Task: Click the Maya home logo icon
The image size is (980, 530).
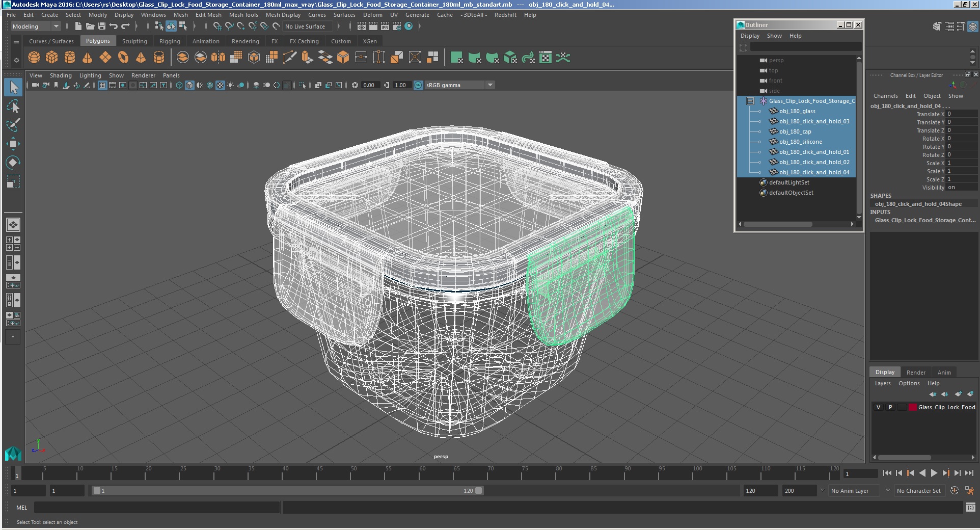Action: [13, 453]
